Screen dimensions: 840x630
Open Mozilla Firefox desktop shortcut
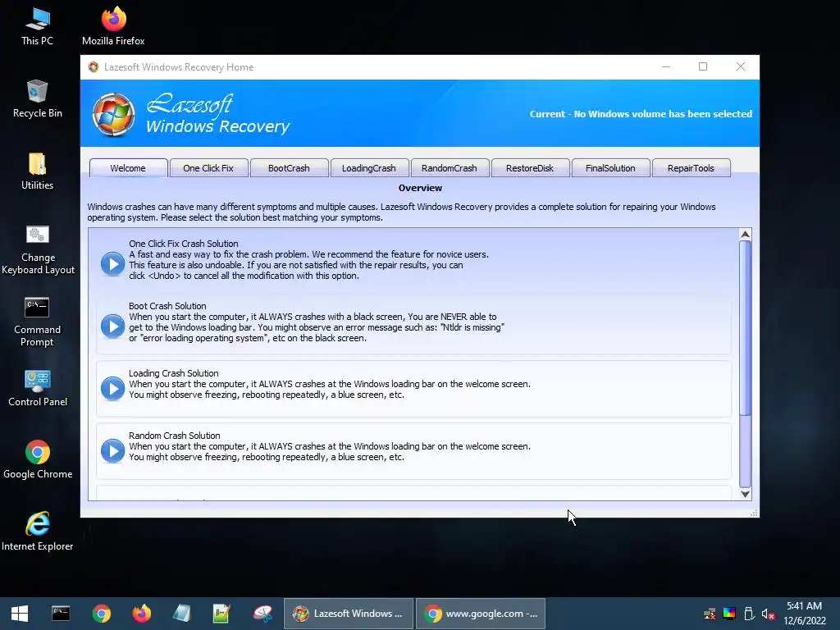(x=113, y=26)
